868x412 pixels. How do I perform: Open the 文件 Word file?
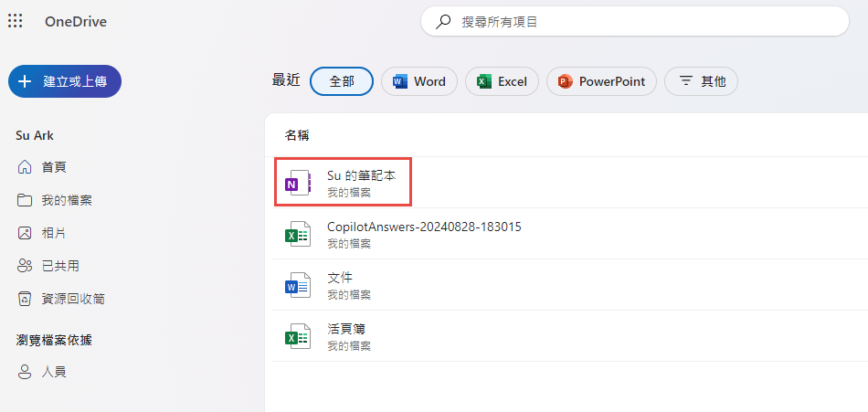click(x=340, y=278)
